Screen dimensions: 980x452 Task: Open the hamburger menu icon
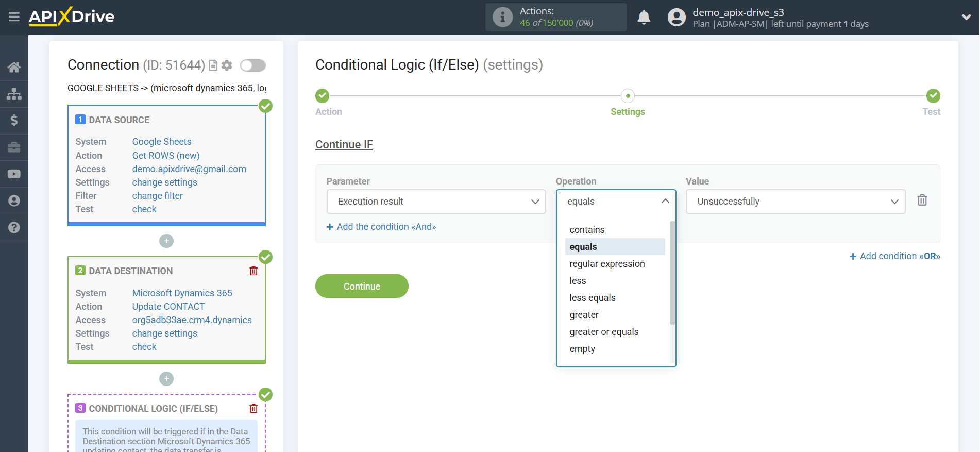click(x=14, y=17)
